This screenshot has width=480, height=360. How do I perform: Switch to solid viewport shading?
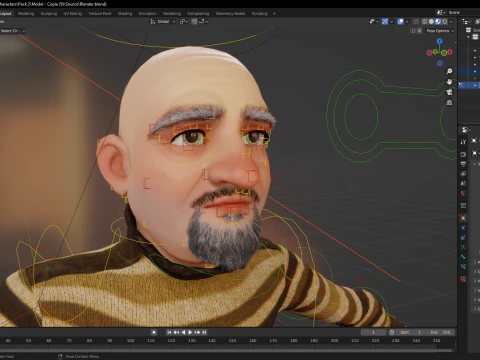(431, 22)
